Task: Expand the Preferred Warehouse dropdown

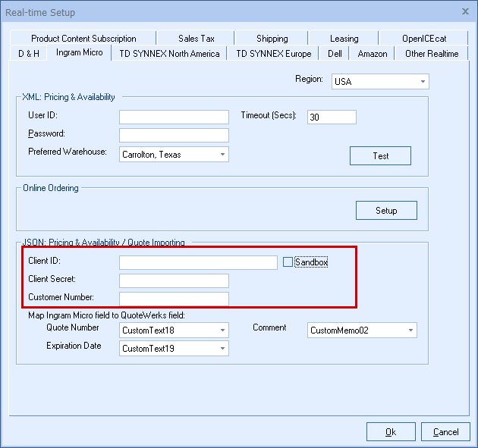Action: click(174, 155)
